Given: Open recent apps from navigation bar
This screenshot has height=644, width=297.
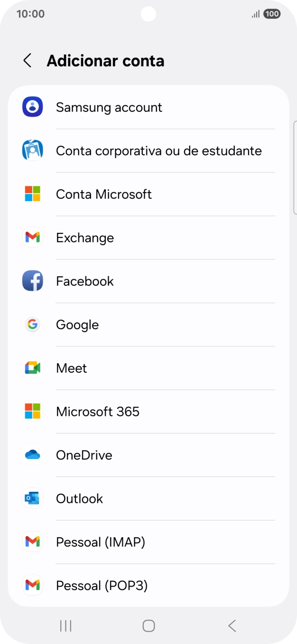Looking at the screenshot, I should (x=65, y=626).
